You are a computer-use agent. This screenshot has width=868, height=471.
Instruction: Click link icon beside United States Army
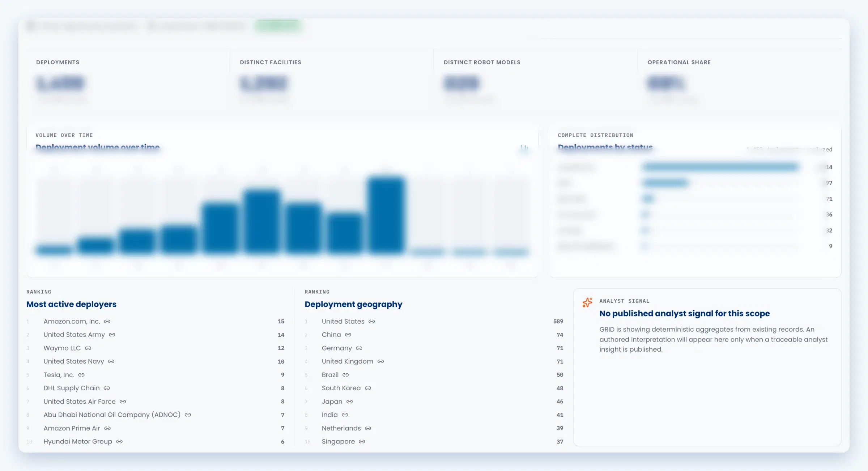coord(112,335)
